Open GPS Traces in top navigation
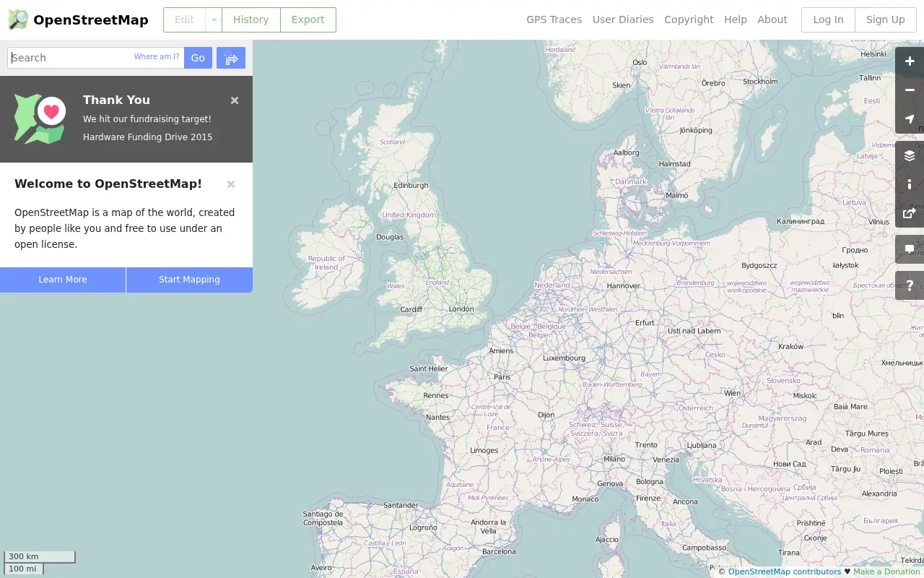924x578 pixels. 554,20
